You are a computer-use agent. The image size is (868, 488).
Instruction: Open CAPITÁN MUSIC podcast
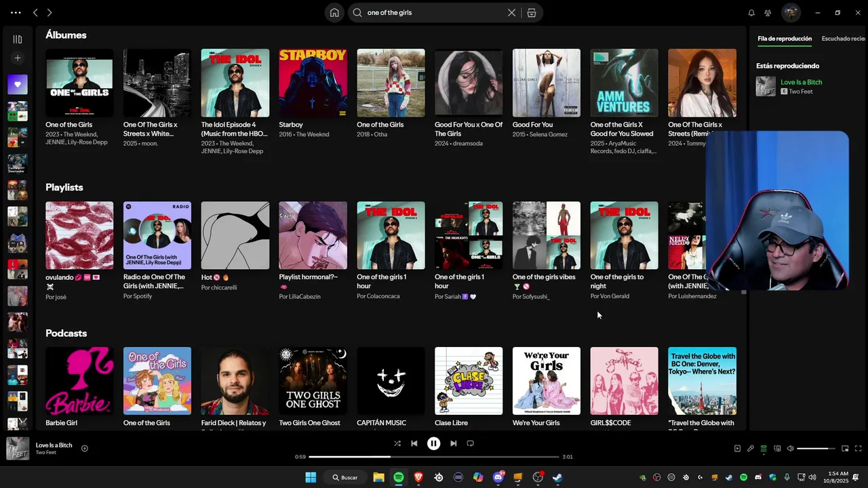point(391,381)
